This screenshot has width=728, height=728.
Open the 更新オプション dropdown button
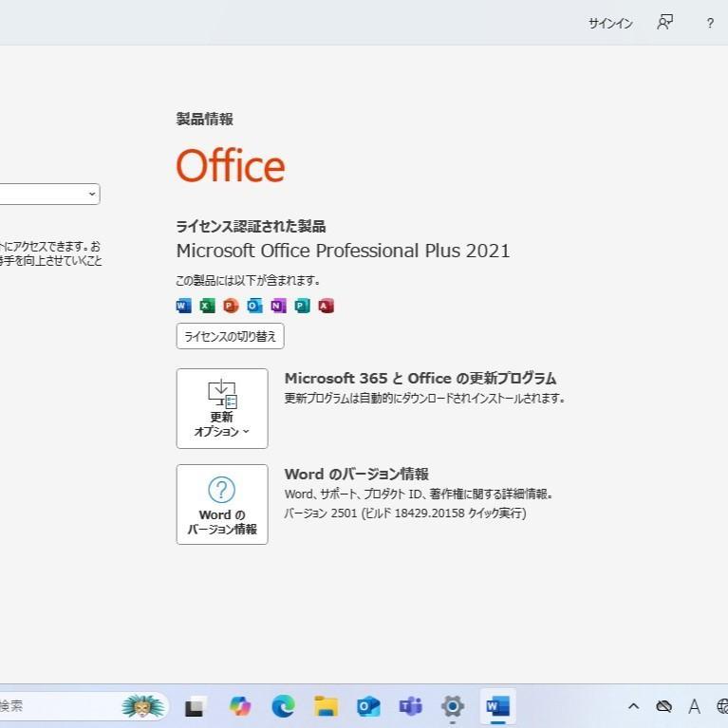point(222,408)
